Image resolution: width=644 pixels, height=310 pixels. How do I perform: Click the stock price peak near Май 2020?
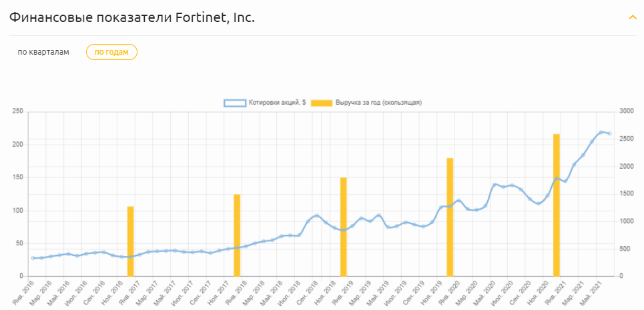click(x=495, y=185)
